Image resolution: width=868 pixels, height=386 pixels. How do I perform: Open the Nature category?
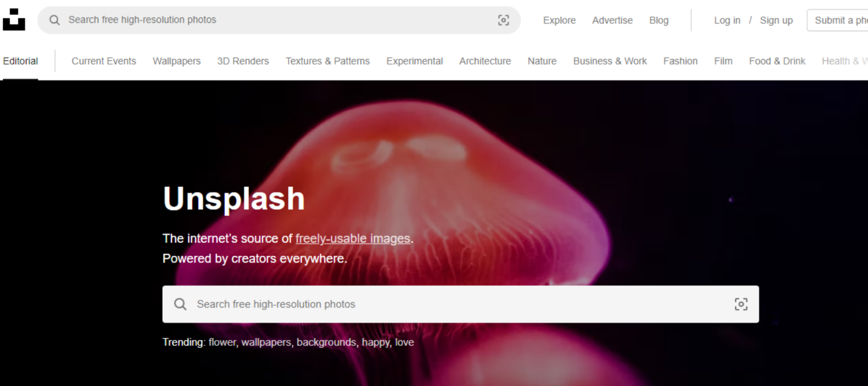(542, 61)
